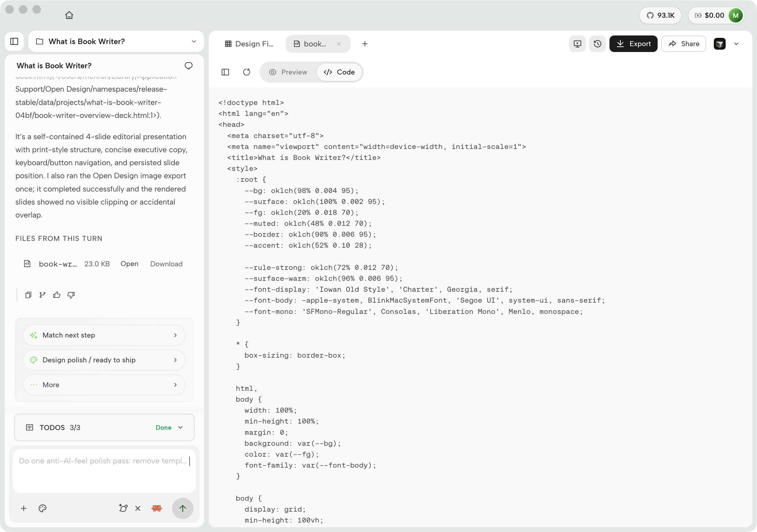
Task: Open the chat bubble icon beside the conversation title
Action: pos(189,66)
